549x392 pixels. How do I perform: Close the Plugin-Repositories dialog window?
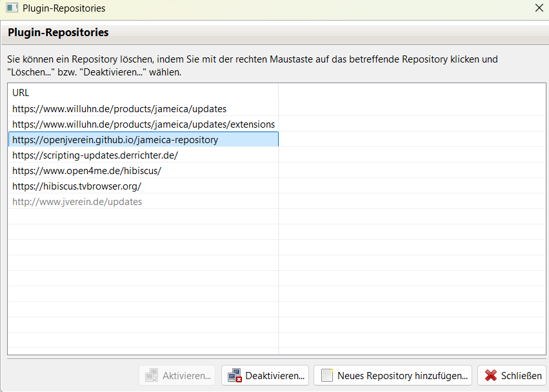click(539, 8)
